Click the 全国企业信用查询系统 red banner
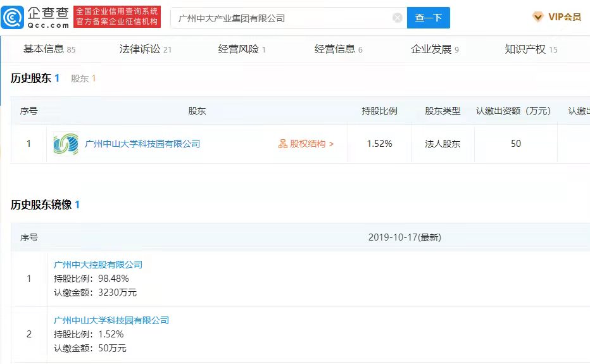The image size is (590, 364). [x=117, y=16]
